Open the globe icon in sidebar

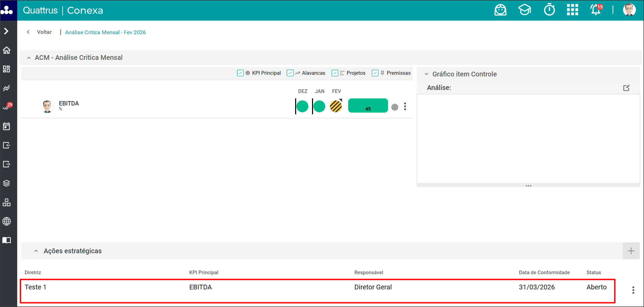[x=7, y=221]
